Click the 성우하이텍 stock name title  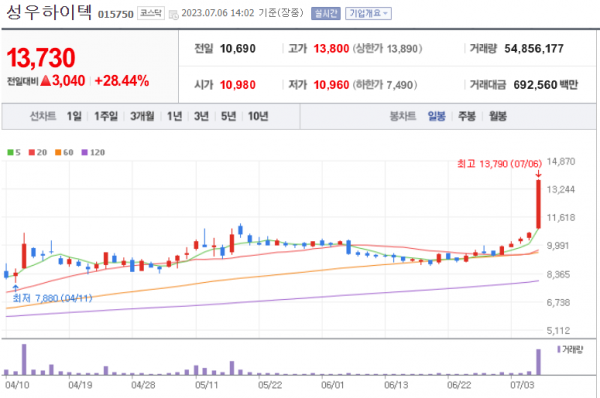49,12
